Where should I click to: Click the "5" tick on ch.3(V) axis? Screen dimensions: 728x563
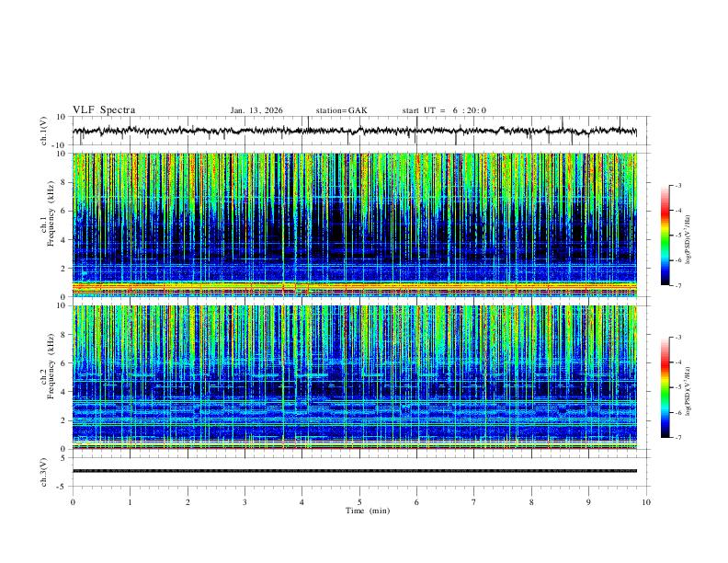(x=63, y=458)
